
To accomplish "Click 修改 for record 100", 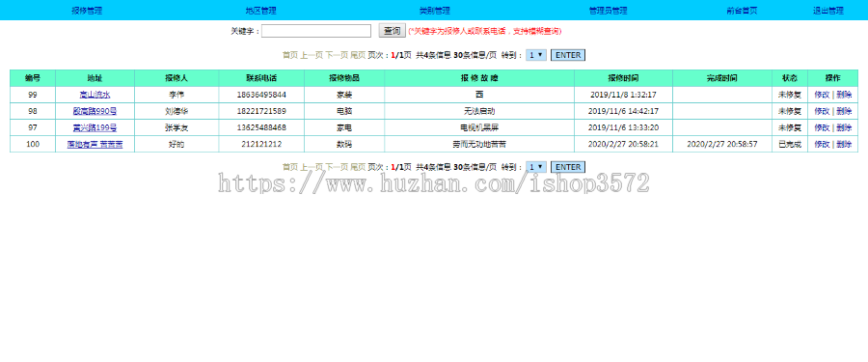I will (822, 145).
